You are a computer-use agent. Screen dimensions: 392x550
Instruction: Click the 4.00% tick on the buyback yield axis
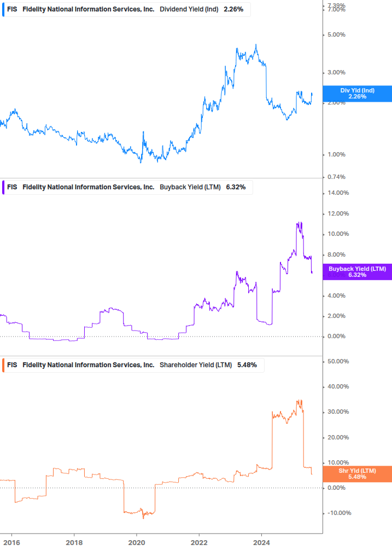[x=336, y=296]
